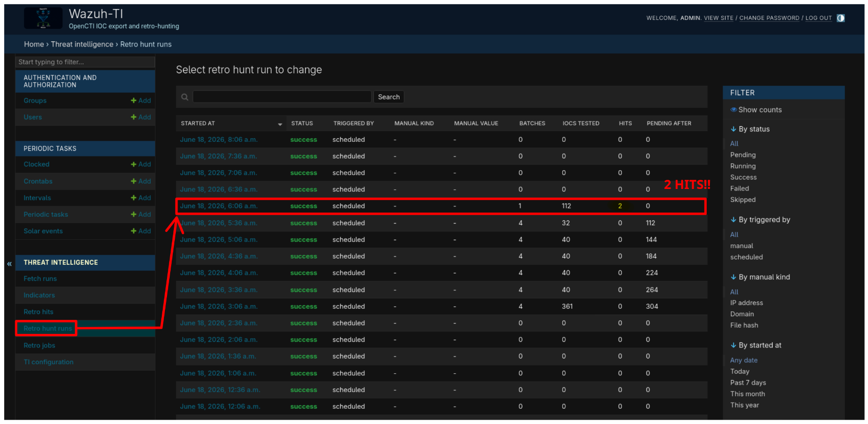Open the TI configuration sidebar item

coord(49,362)
